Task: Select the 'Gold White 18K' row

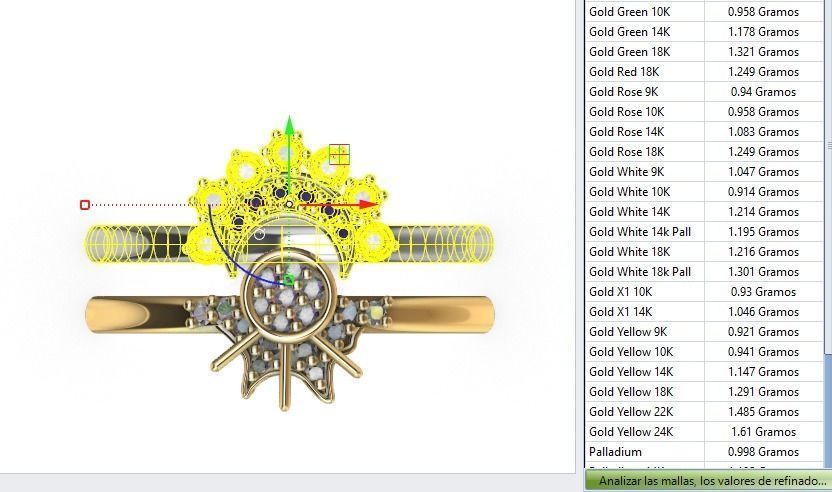Action: pyautogui.click(x=704, y=252)
